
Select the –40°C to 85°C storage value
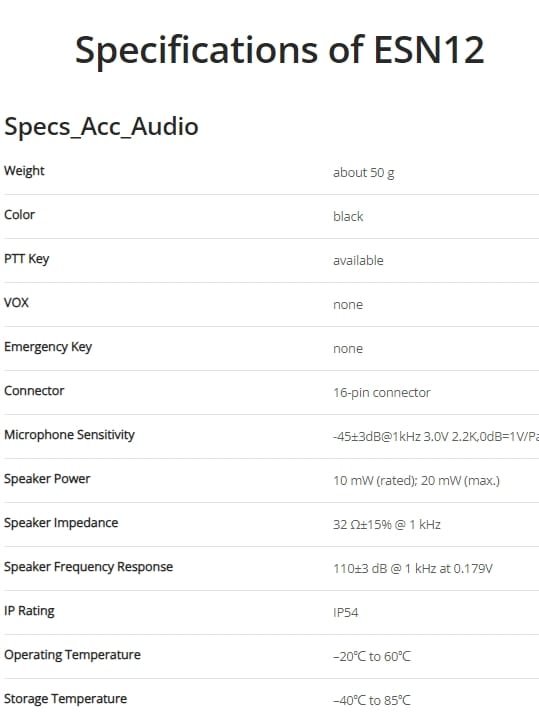pos(372,701)
